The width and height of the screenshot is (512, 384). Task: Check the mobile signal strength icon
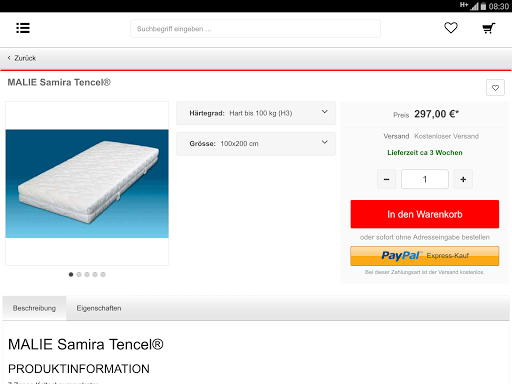click(x=474, y=6)
